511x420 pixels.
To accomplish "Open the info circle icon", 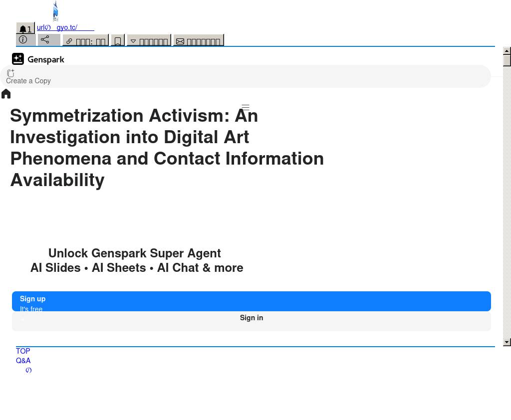I will pyautogui.click(x=25, y=40).
